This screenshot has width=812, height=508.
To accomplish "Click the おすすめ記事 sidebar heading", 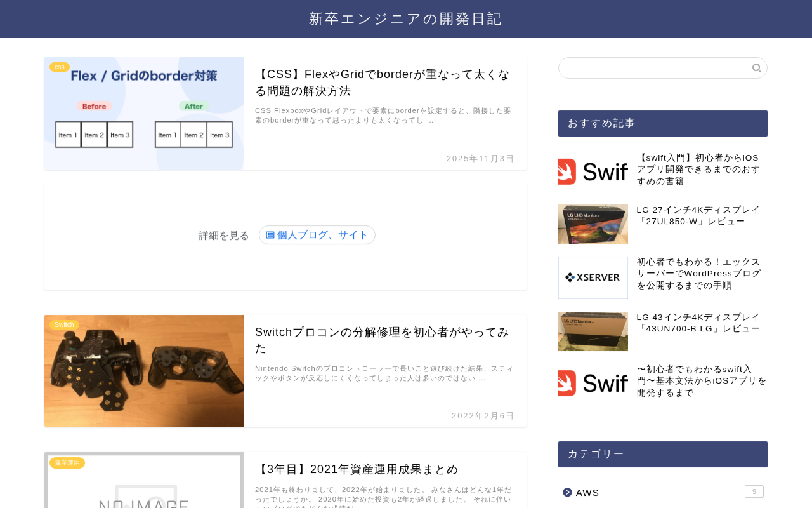I will tap(663, 123).
